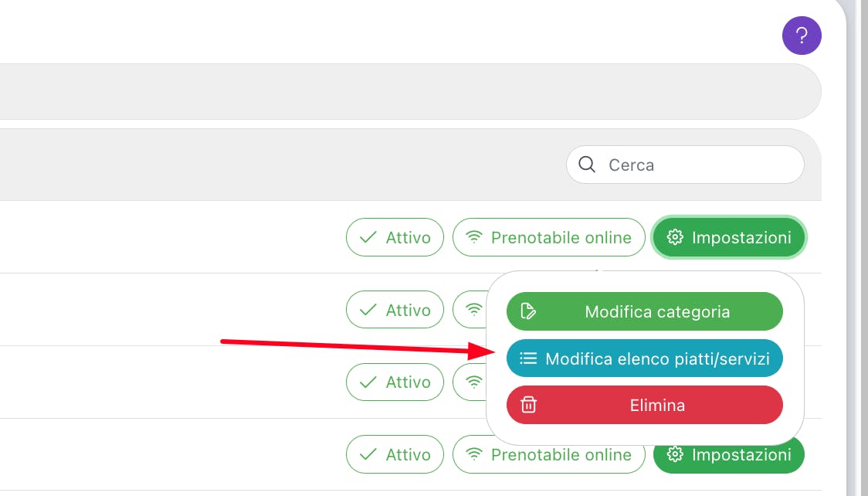The image size is (868, 496).
Task: Click the wifi icon in the first row
Action: point(474,237)
